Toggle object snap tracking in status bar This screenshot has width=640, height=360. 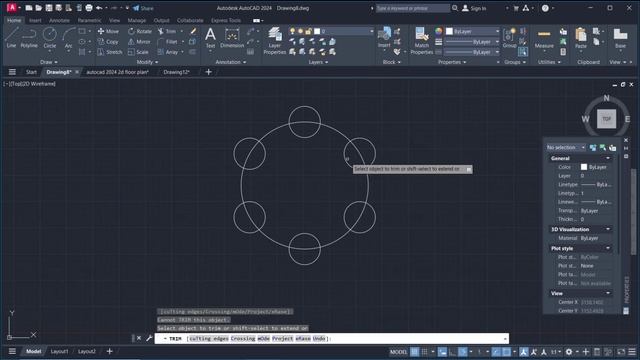[x=496, y=351]
